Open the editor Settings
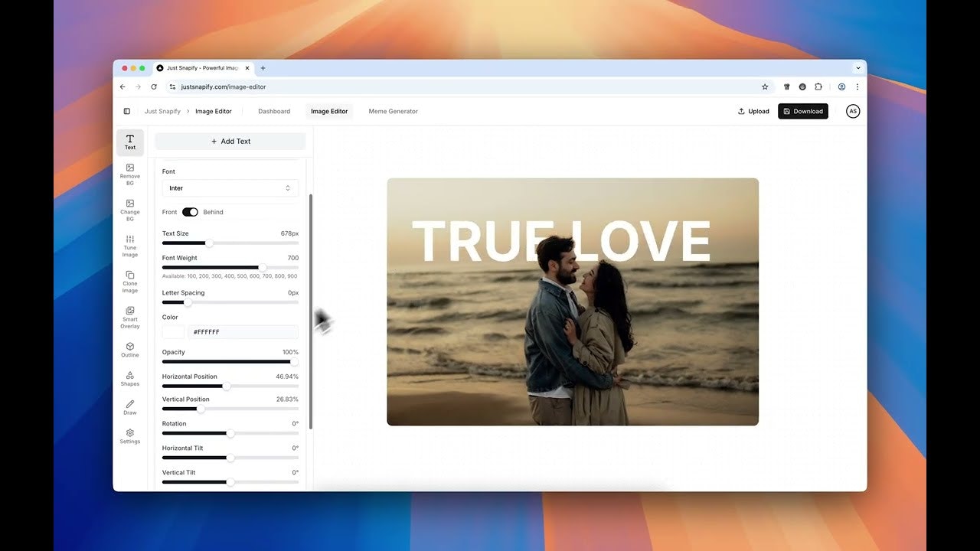980x551 pixels. point(129,436)
